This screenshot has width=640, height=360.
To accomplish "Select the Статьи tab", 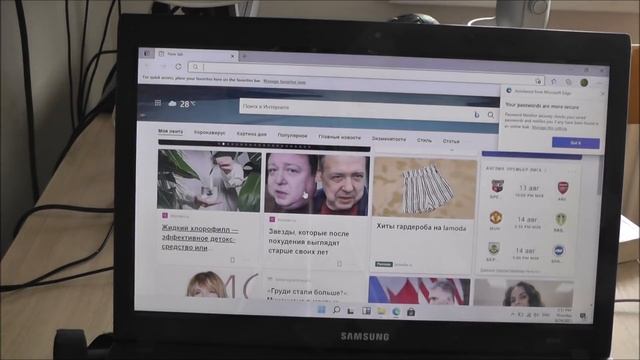I will pyautogui.click(x=451, y=141).
